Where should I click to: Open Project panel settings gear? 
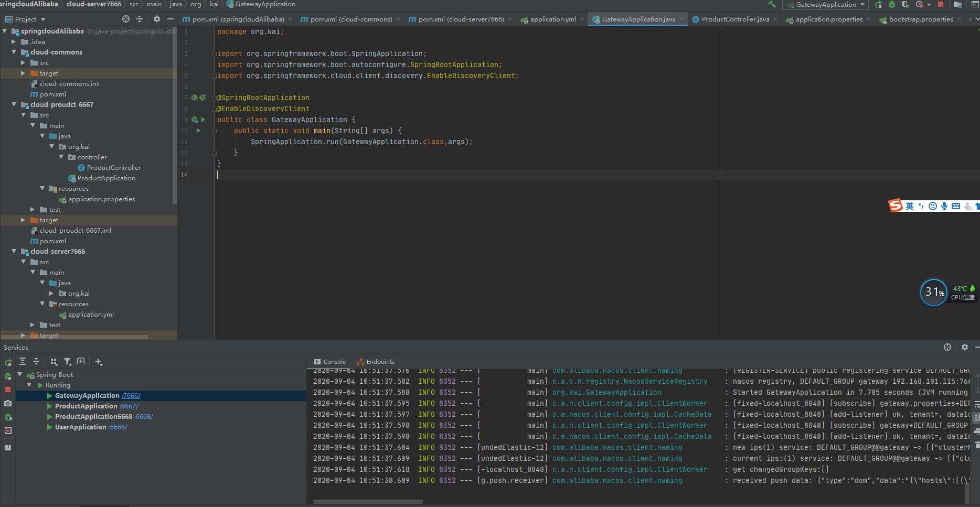pos(156,19)
